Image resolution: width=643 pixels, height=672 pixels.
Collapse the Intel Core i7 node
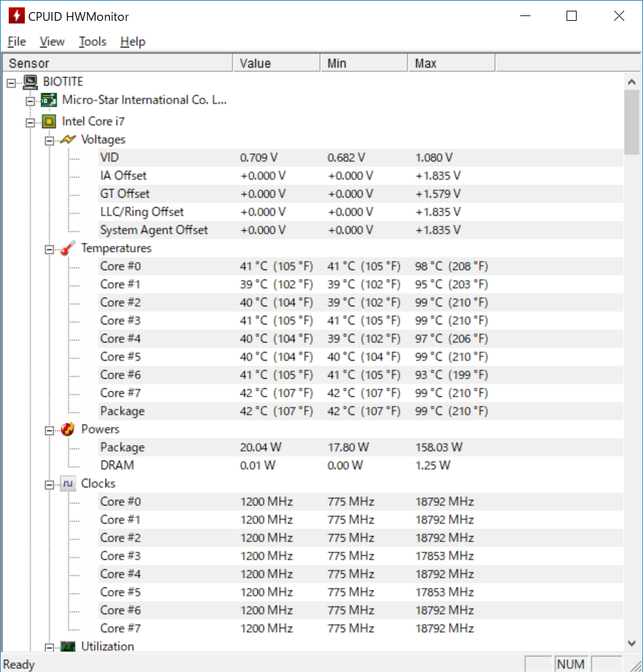coord(30,123)
